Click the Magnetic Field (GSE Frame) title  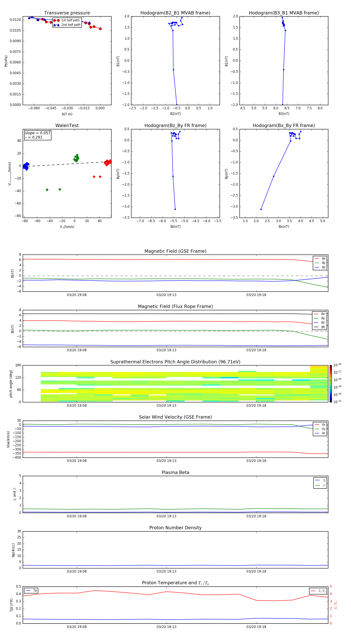click(x=175, y=251)
